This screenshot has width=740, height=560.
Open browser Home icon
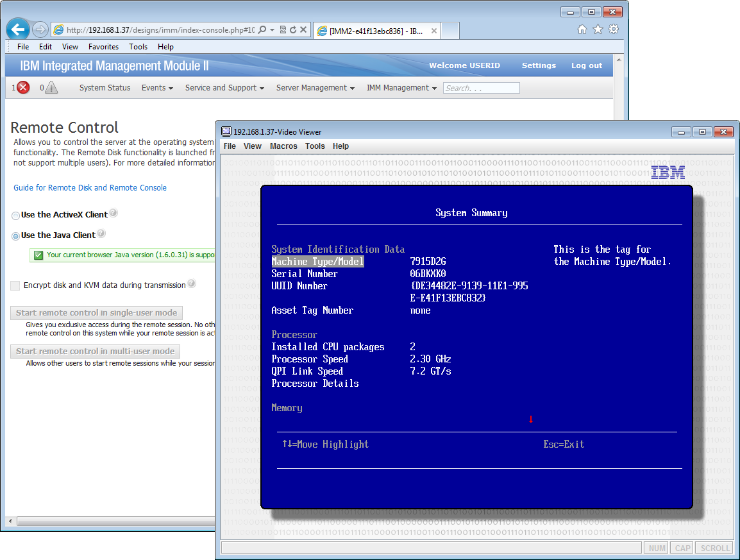pos(582,30)
